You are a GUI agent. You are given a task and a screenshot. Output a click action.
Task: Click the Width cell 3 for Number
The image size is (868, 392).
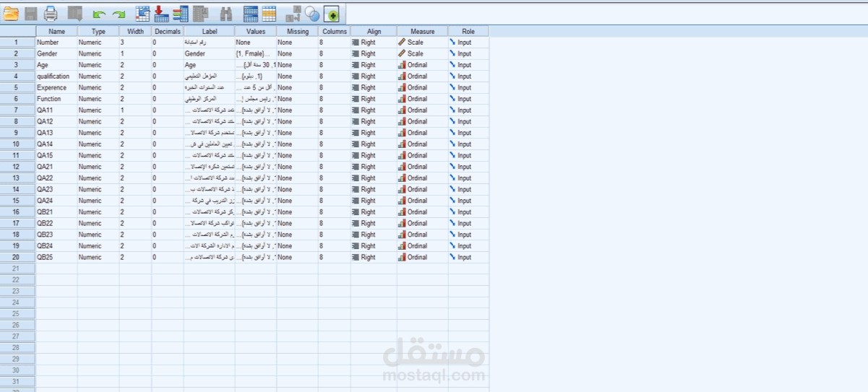coord(135,43)
